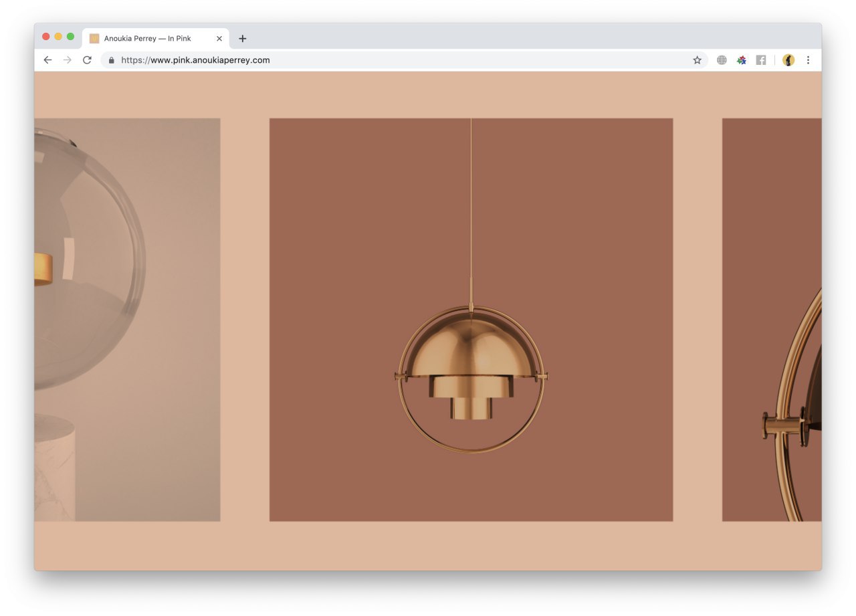Open the globe extension icon
The height and width of the screenshot is (616, 856).
click(x=722, y=60)
